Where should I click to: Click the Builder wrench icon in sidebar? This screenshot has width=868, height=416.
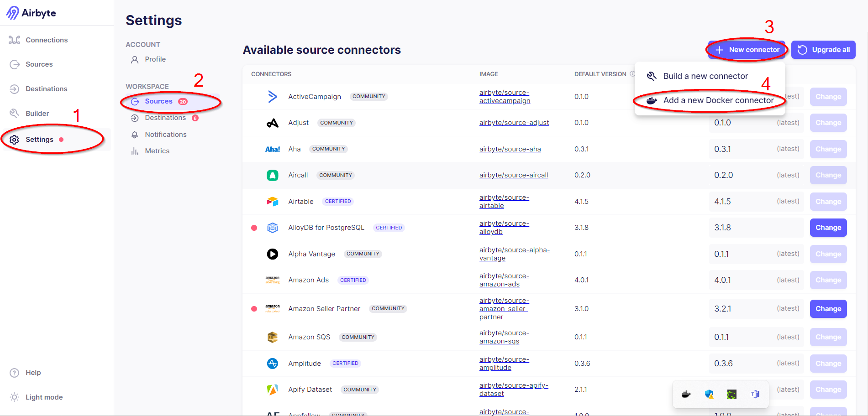pos(15,113)
